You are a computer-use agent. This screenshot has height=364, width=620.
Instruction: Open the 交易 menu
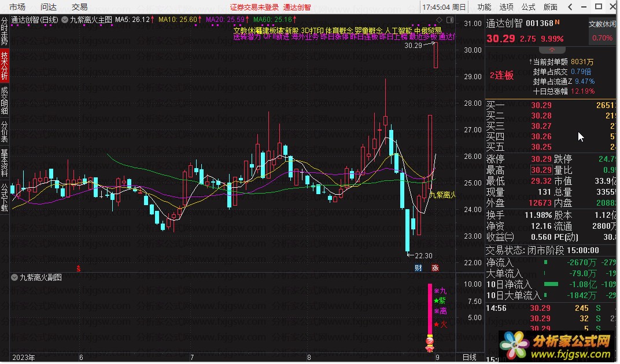pos(79,7)
